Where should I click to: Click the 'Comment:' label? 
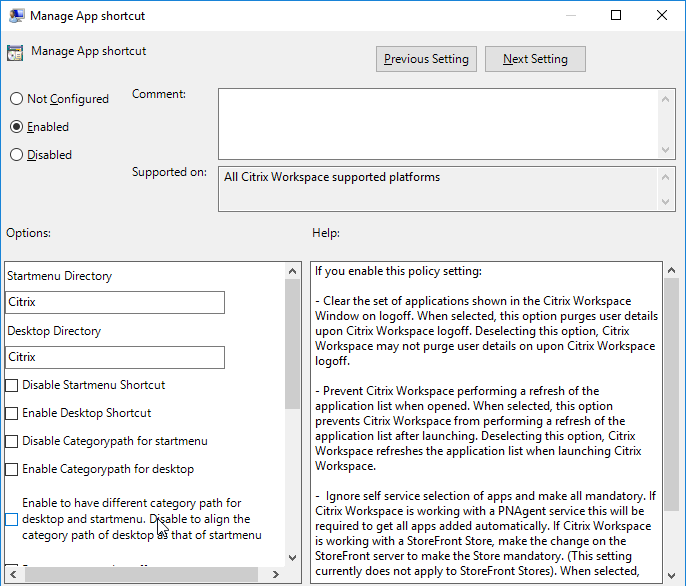[x=159, y=94]
